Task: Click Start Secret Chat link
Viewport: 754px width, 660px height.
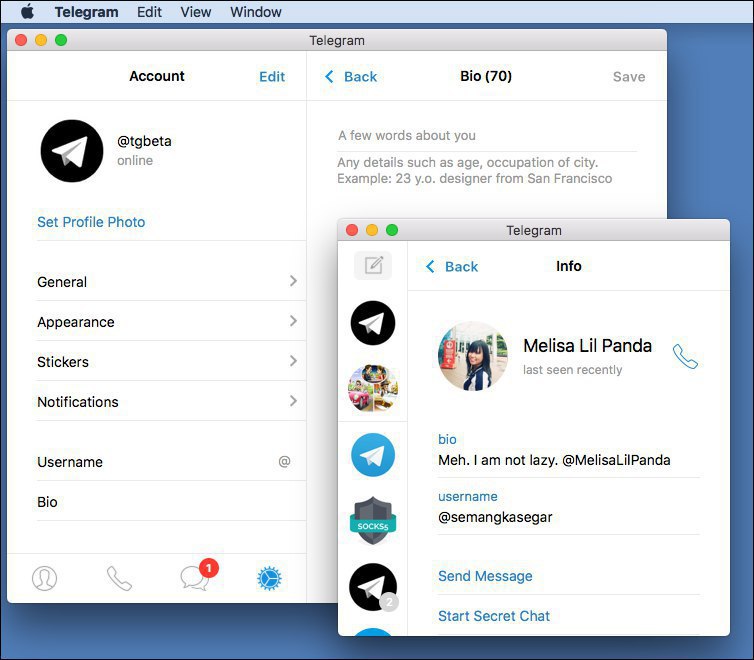Action: [494, 616]
